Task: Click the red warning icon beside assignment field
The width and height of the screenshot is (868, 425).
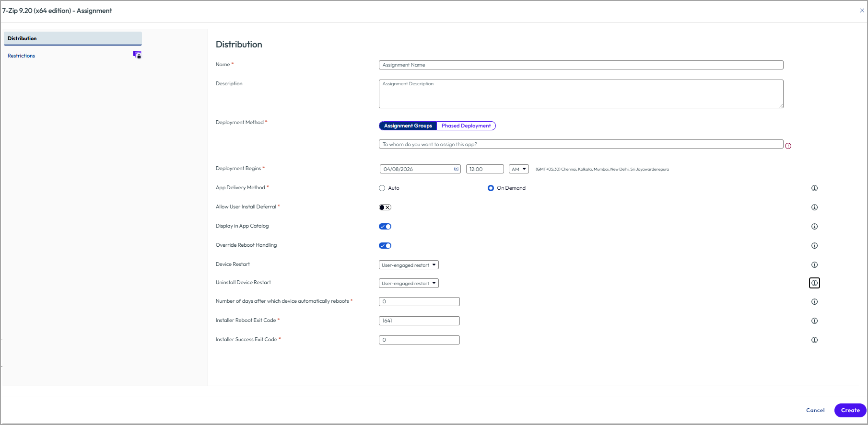Action: click(788, 146)
